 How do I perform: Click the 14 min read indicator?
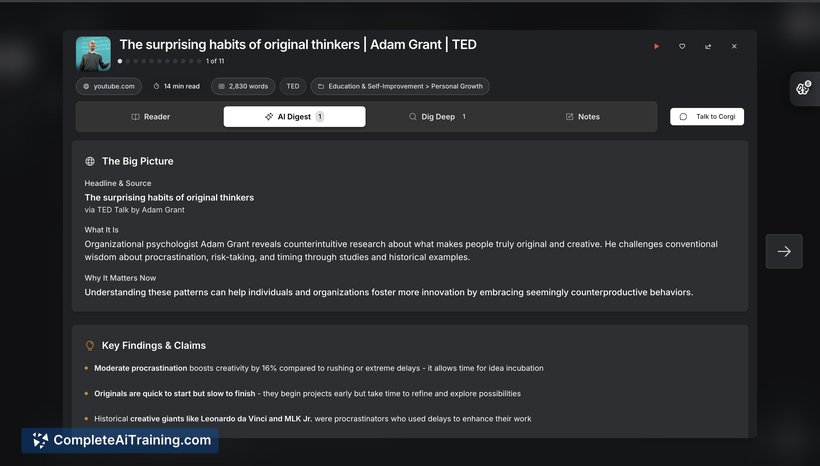tap(177, 86)
